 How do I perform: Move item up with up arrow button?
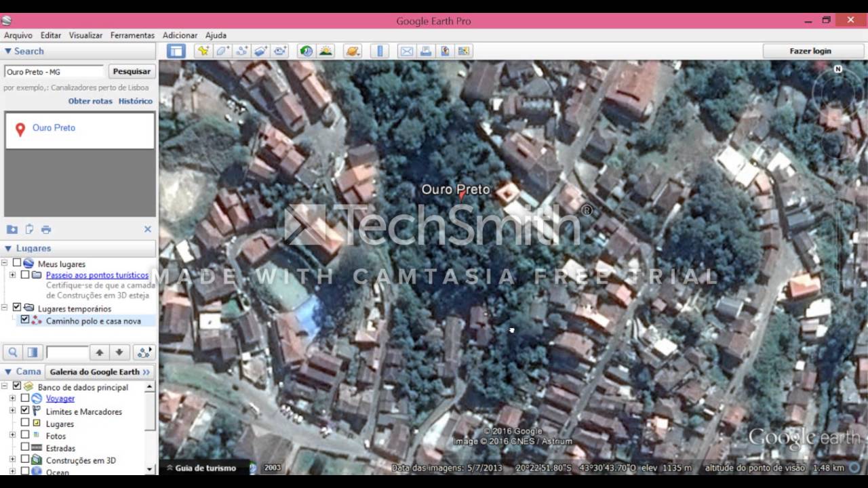tap(100, 352)
